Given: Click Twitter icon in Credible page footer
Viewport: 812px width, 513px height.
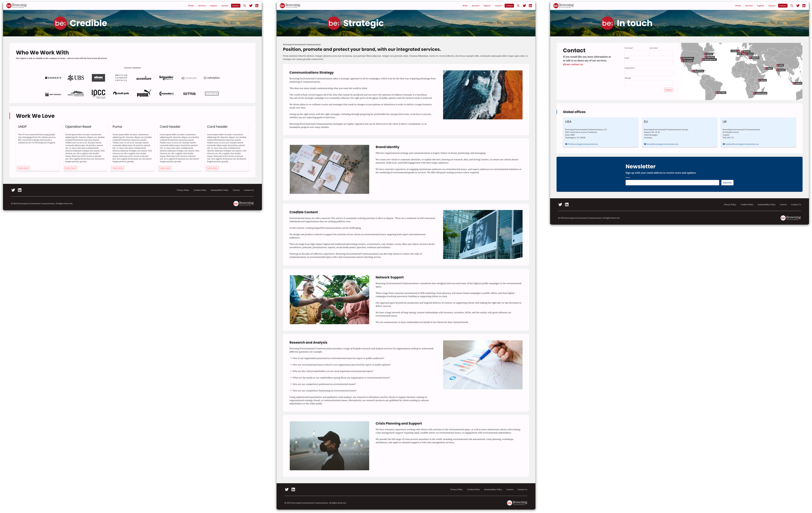Looking at the screenshot, I should (13, 190).
